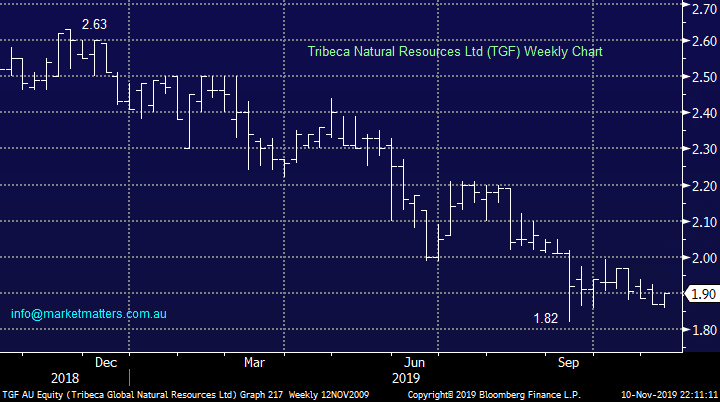
Task: Click the 2.00 price axis label
Action: [x=698, y=258]
